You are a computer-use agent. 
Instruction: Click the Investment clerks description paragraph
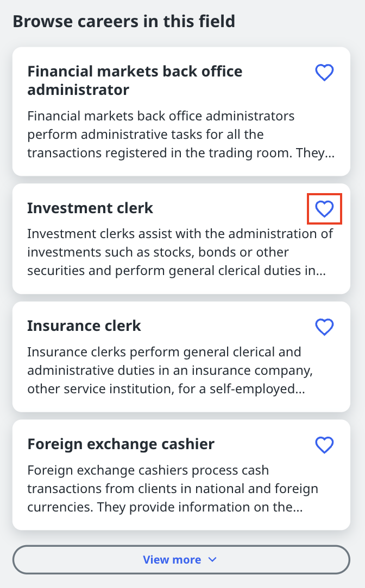(180, 252)
